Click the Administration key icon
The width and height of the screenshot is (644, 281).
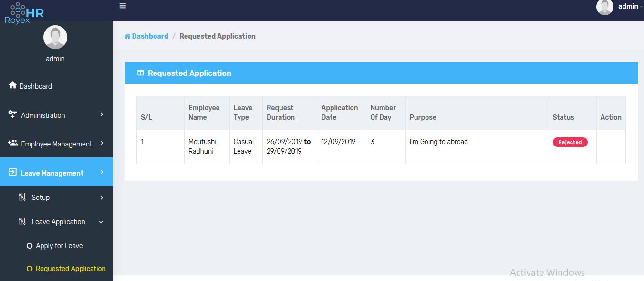click(x=13, y=114)
